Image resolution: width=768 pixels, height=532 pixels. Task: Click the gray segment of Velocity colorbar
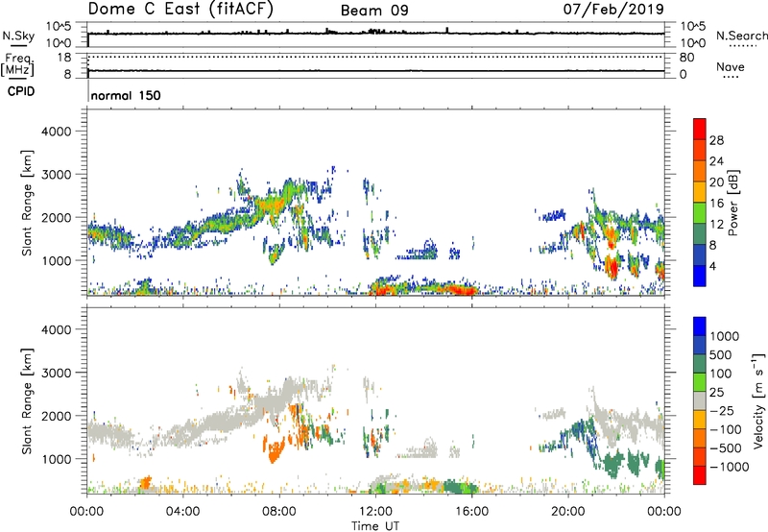coord(700,401)
